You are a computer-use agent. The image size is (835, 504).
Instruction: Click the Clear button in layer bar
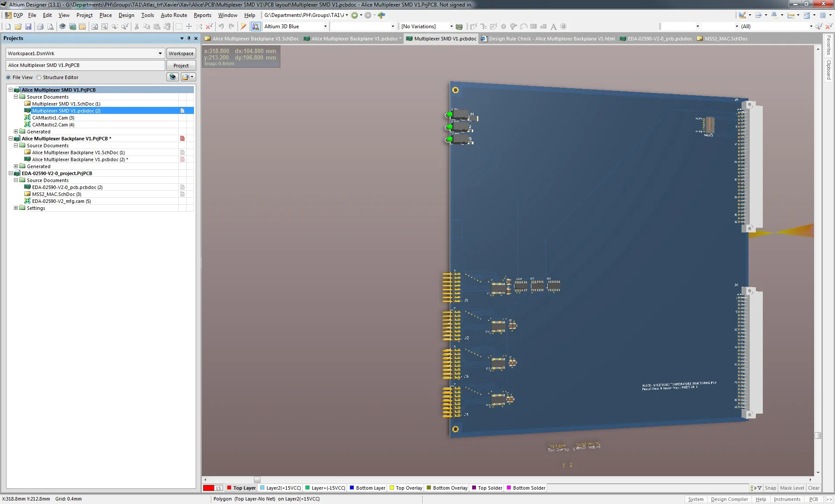click(814, 488)
